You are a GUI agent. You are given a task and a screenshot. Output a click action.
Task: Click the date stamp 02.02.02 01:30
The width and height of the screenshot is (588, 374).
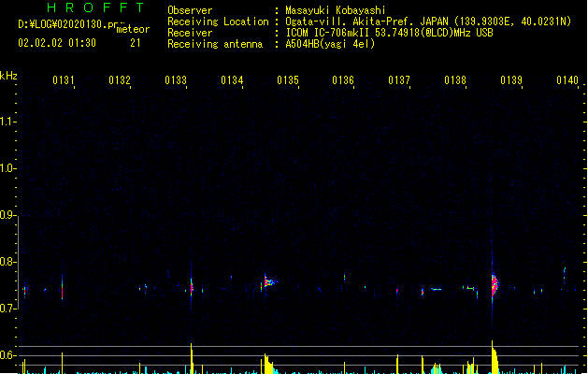57,43
